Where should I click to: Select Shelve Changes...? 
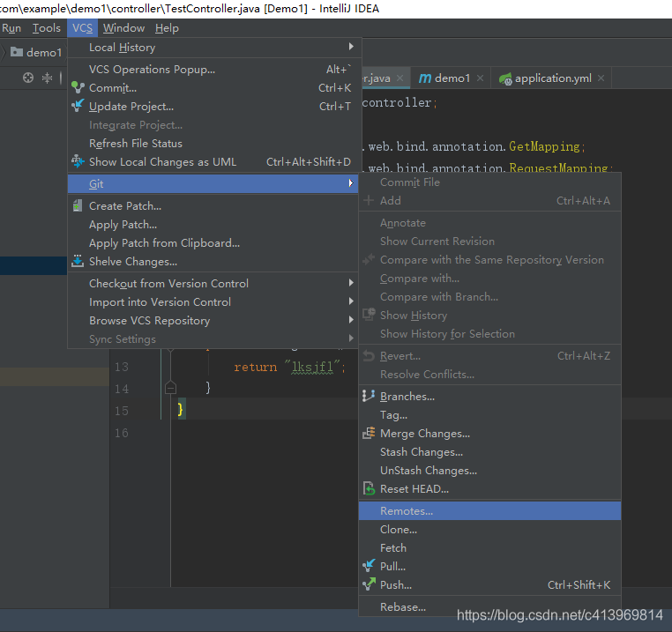click(x=213, y=262)
